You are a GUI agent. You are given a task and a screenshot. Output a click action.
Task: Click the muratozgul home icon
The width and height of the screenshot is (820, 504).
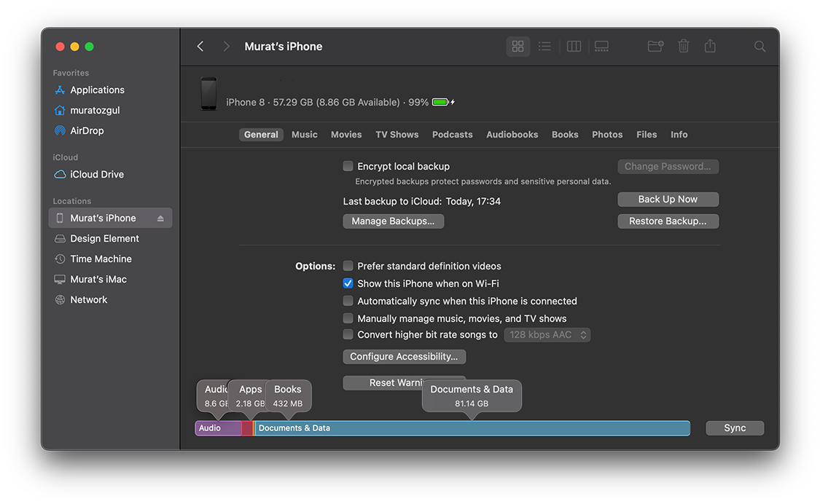60,110
